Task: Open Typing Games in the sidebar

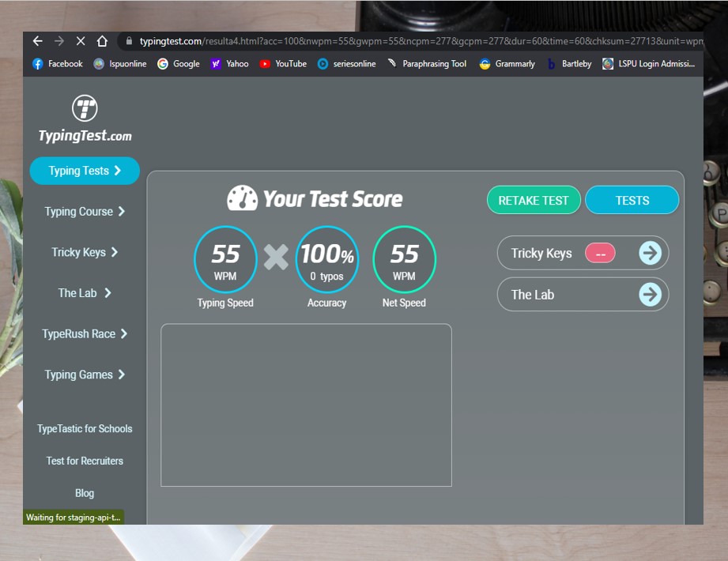Action: [x=85, y=375]
